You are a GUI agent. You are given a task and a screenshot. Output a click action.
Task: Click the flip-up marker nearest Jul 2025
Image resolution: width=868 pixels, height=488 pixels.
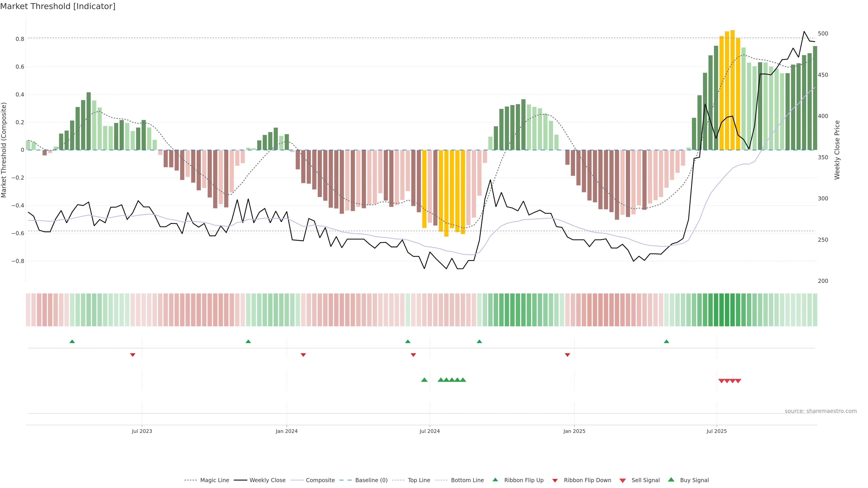pos(667,342)
